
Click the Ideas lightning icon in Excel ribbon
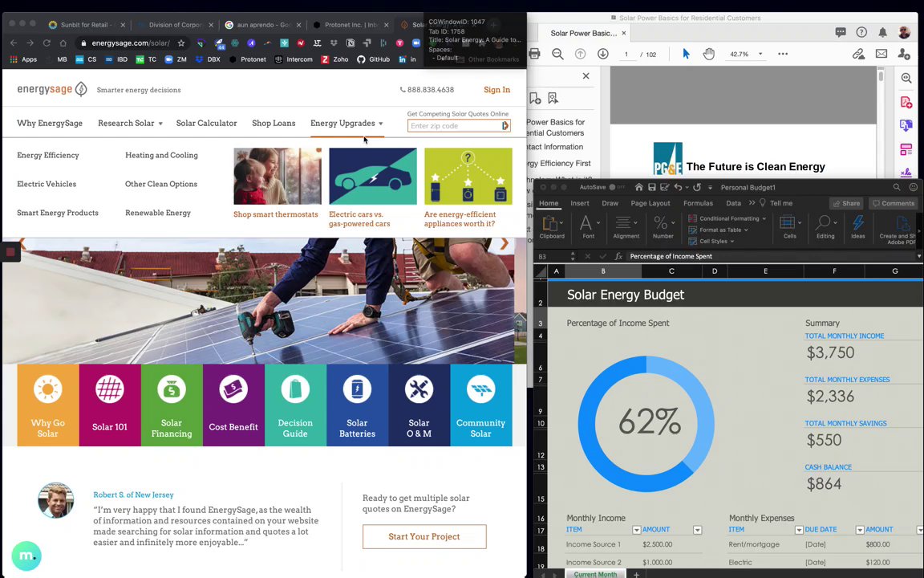(858, 226)
